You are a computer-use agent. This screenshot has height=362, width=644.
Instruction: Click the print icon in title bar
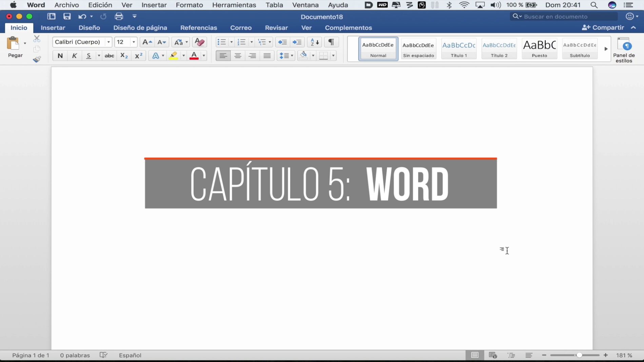point(119,16)
